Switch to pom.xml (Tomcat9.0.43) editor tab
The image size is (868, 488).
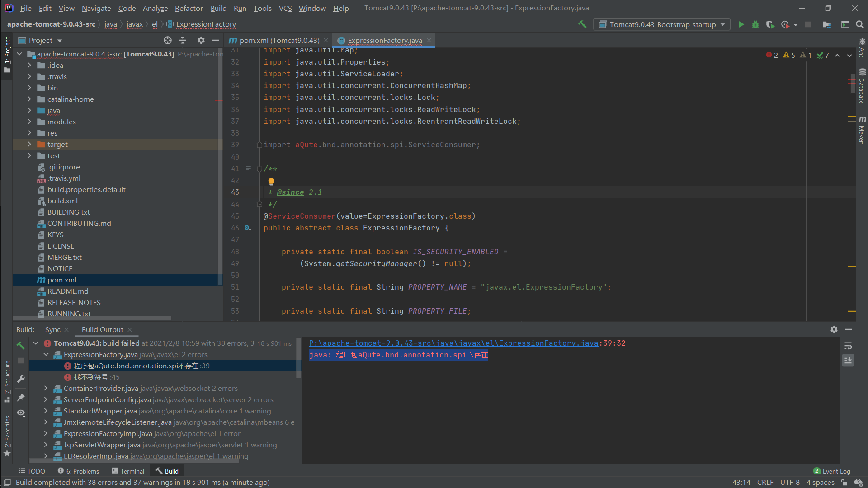pyautogui.click(x=279, y=40)
